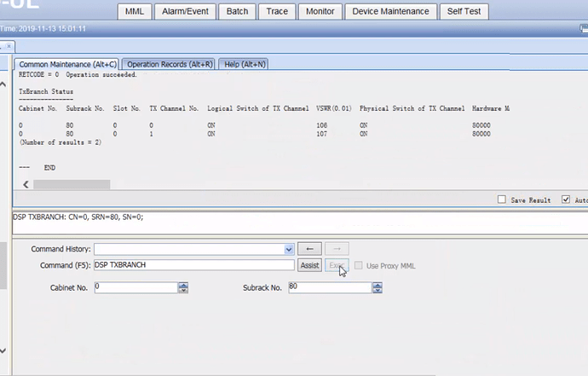Open the Help (Alt+N) tab
Viewport: 588px width, 376px height.
coord(245,64)
